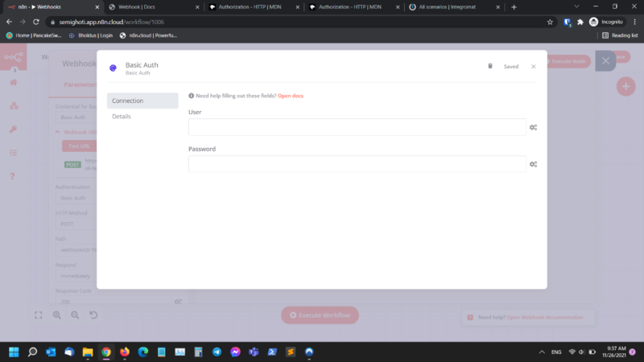Image resolution: width=644 pixels, height=362 pixels.
Task: Open the Credential for Basic Auth dropdown
Action: 76,117
